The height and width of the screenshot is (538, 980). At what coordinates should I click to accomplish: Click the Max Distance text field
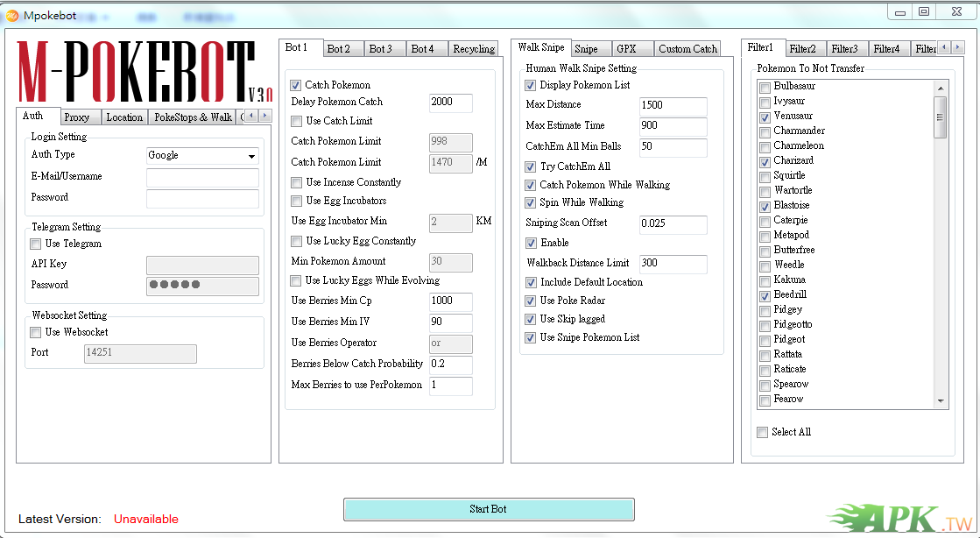click(x=673, y=106)
